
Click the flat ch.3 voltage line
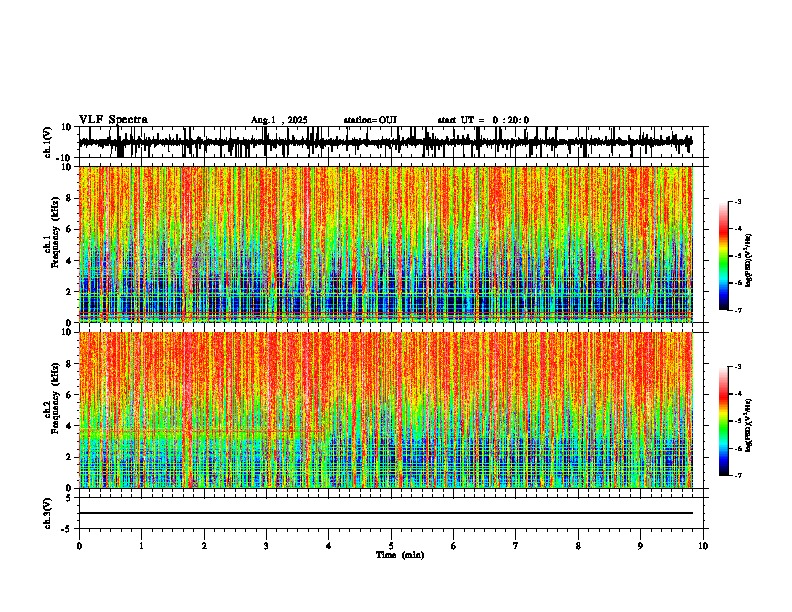click(386, 513)
